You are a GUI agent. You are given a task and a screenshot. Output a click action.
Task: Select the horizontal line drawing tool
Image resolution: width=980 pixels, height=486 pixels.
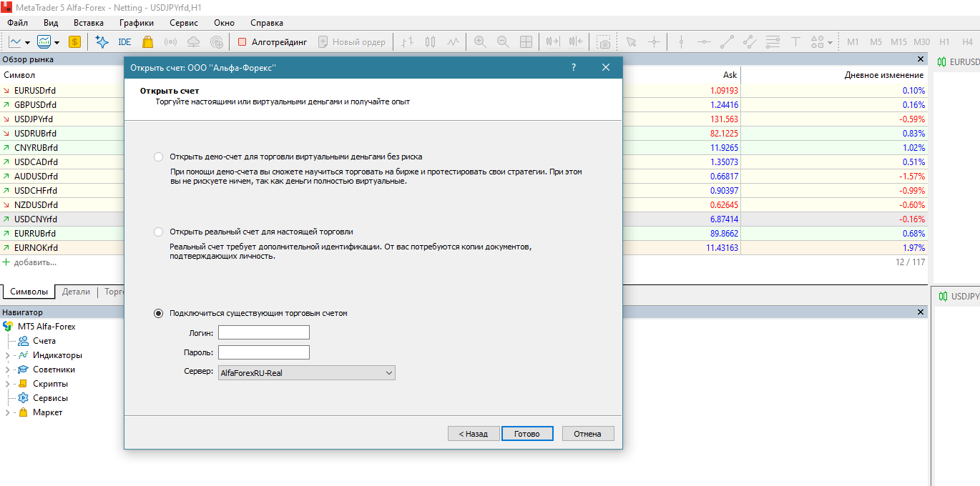tap(704, 42)
